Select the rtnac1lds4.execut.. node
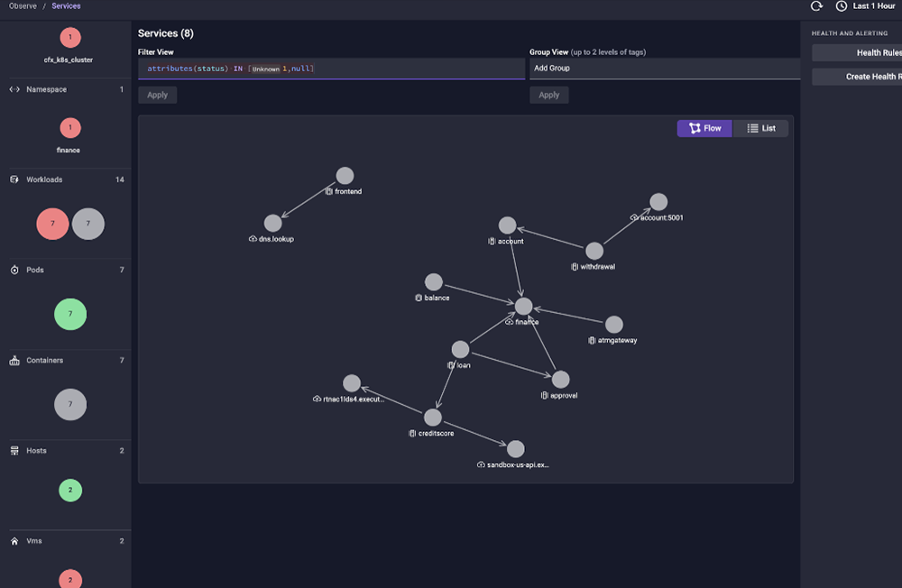902x588 pixels. (352, 382)
